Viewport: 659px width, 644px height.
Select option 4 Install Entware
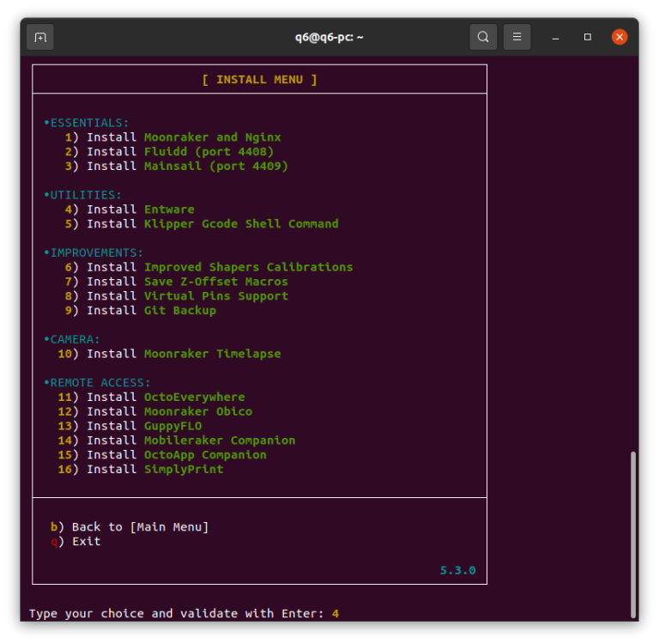point(130,210)
